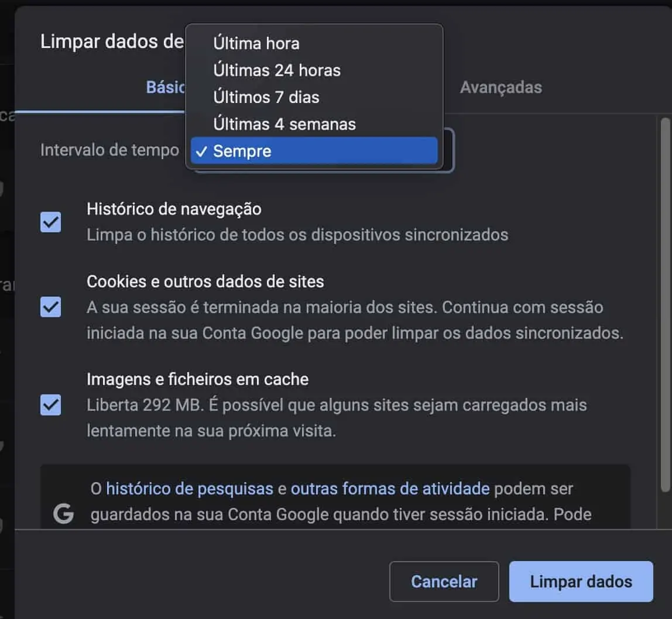Viewport: 672px width, 619px height.
Task: Click the Google G logo icon
Action: click(x=63, y=513)
